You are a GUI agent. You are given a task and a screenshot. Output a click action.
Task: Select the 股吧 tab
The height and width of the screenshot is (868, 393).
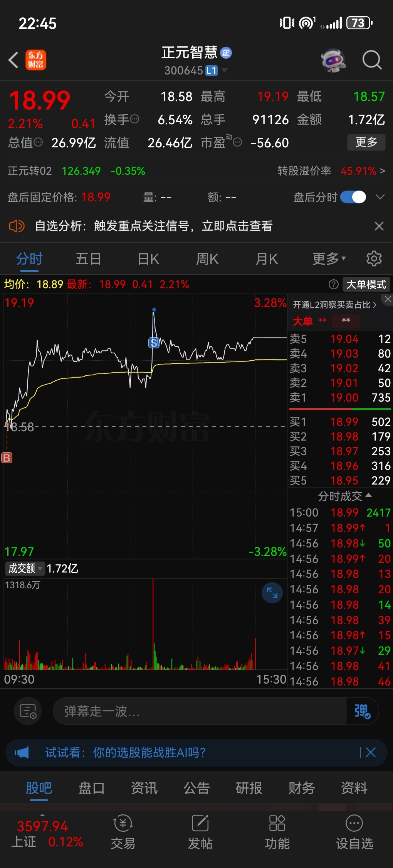point(39,788)
